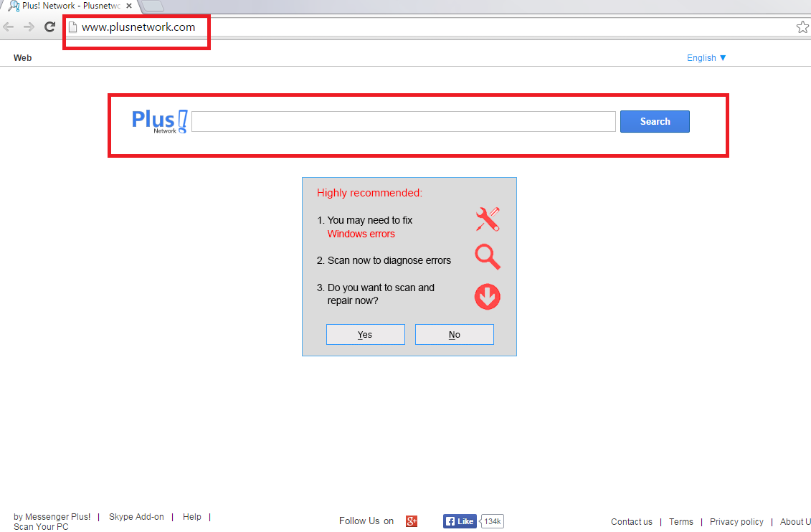The height and width of the screenshot is (532, 811).
Task: Open the Help link in footer
Action: tap(192, 517)
